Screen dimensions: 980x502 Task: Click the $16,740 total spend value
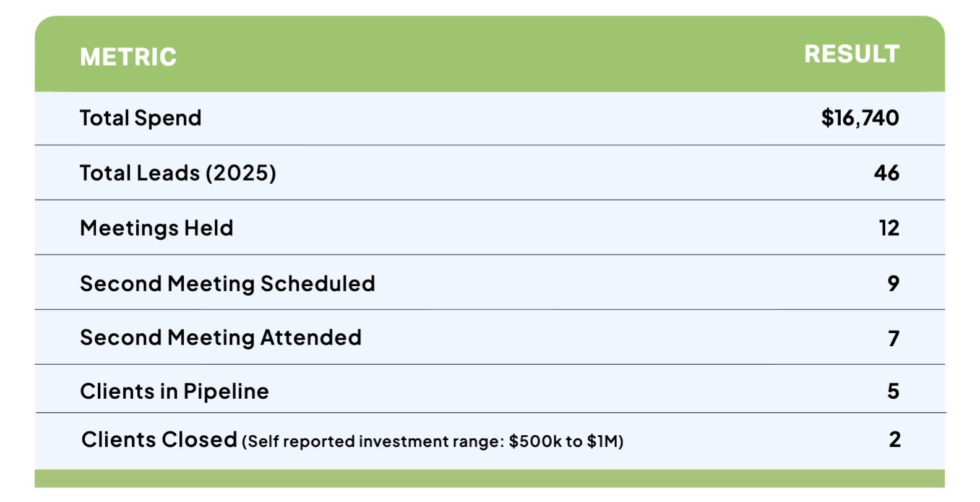[x=860, y=118]
